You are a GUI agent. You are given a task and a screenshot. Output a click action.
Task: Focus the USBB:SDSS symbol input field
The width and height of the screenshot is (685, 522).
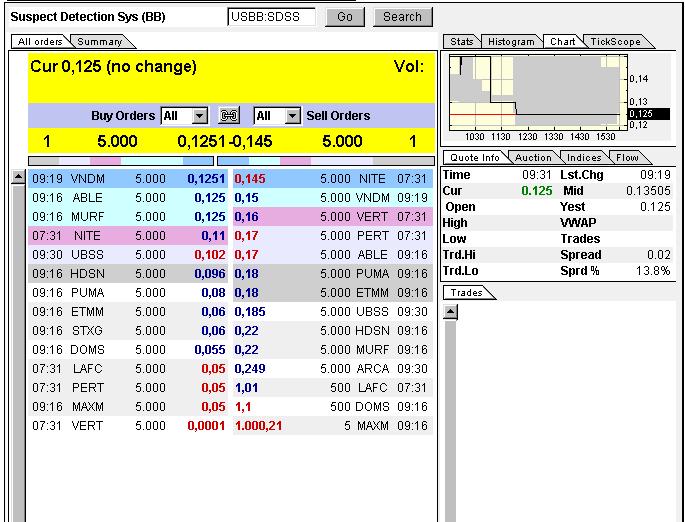[271, 17]
